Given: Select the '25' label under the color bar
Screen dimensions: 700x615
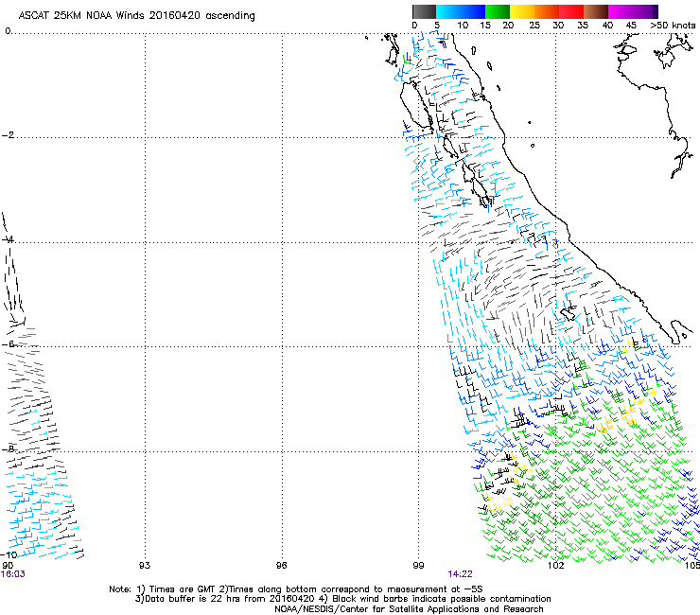Looking at the screenshot, I should 534,26.
